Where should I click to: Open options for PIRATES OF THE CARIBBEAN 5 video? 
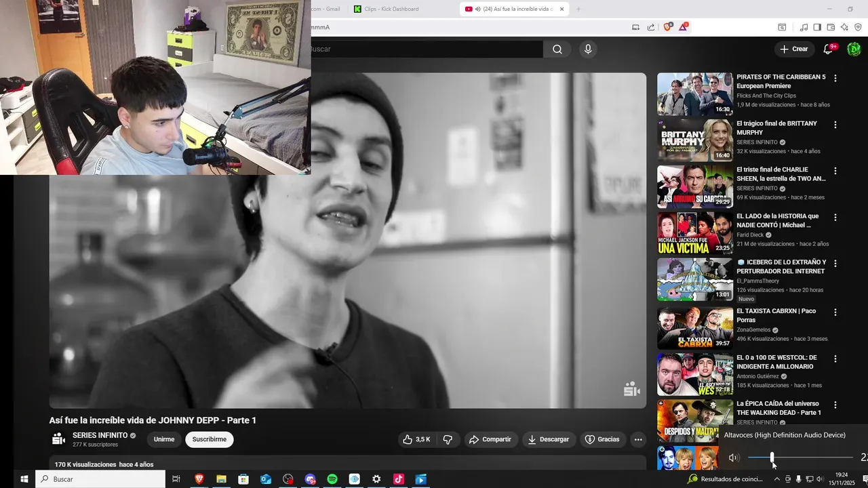click(835, 78)
